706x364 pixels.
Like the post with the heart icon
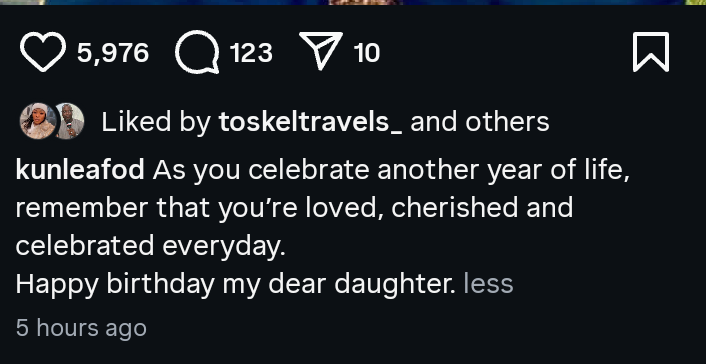pos(43,52)
